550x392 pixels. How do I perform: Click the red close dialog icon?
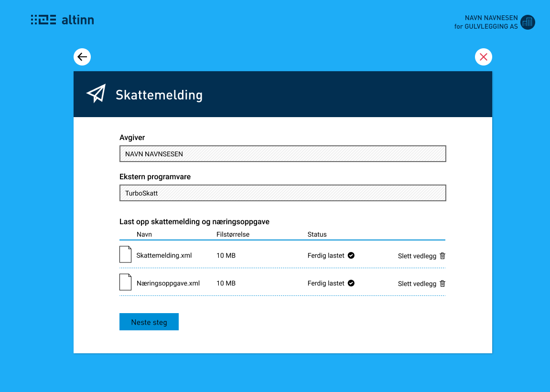pos(483,56)
